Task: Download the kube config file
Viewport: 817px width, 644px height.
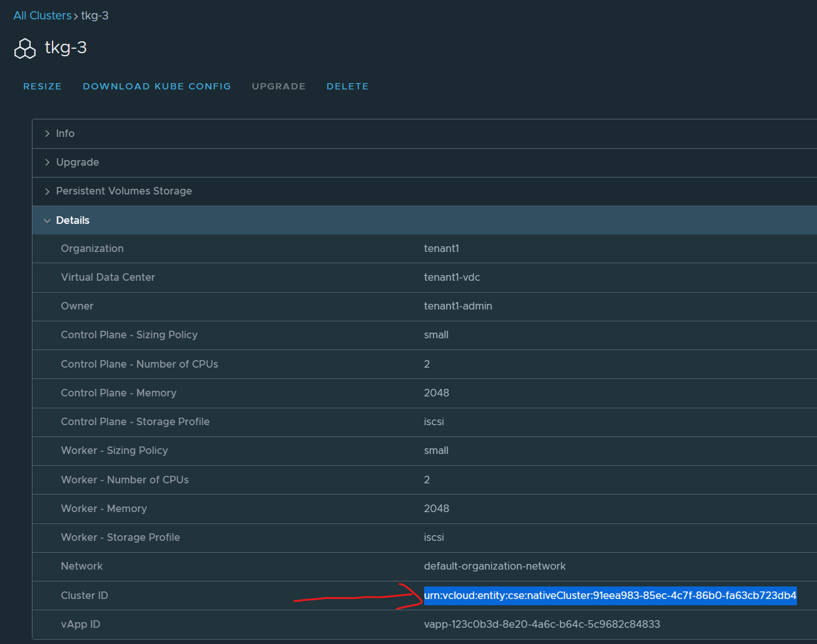Action: 156,86
